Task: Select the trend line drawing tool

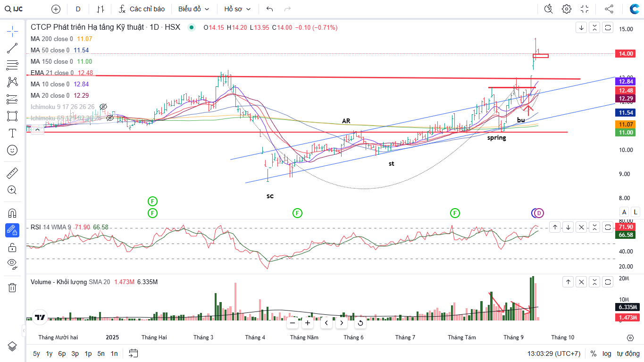Action: (12, 48)
